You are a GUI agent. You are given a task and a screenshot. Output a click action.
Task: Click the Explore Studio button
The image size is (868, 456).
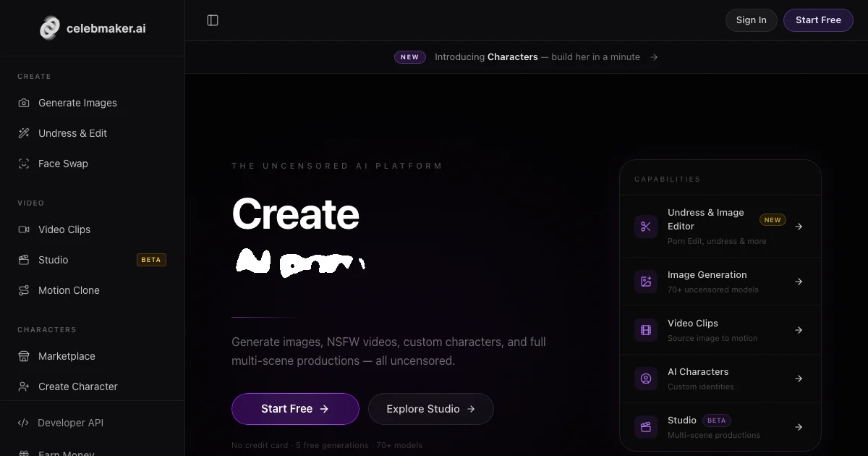(x=431, y=409)
